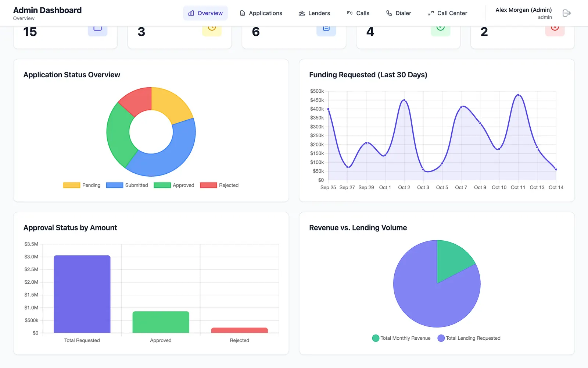Click the yellow clock icon on card 3

pyautogui.click(x=212, y=31)
